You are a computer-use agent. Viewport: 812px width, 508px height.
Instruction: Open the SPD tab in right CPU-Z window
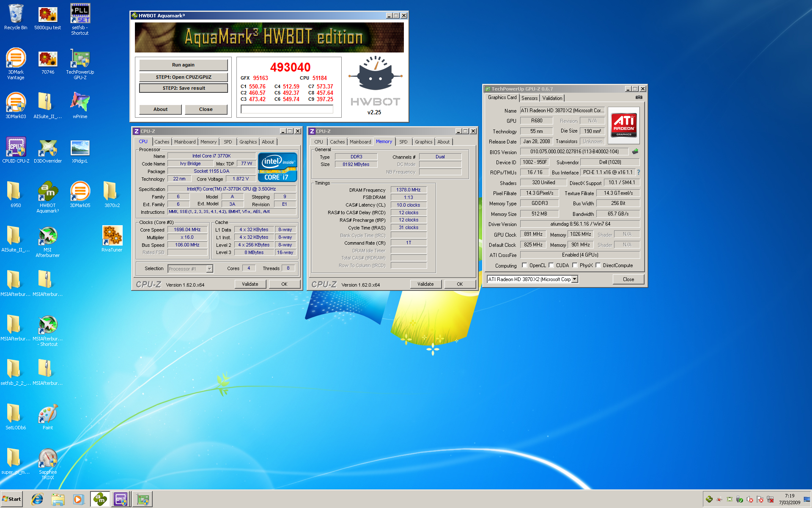[403, 142]
